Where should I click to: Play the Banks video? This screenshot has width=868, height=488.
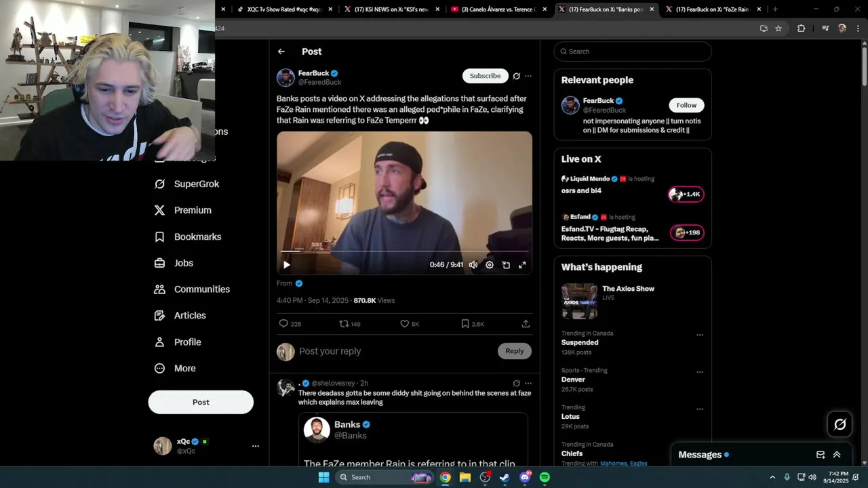point(287,265)
